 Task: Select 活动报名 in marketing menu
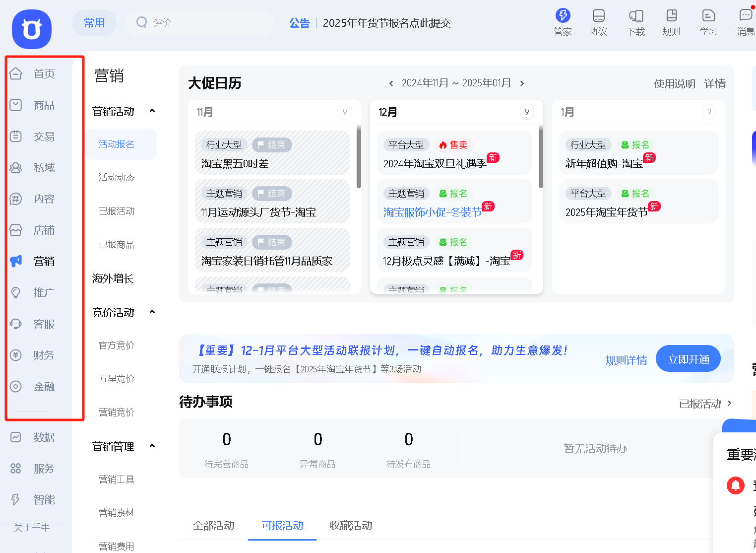[x=122, y=144]
